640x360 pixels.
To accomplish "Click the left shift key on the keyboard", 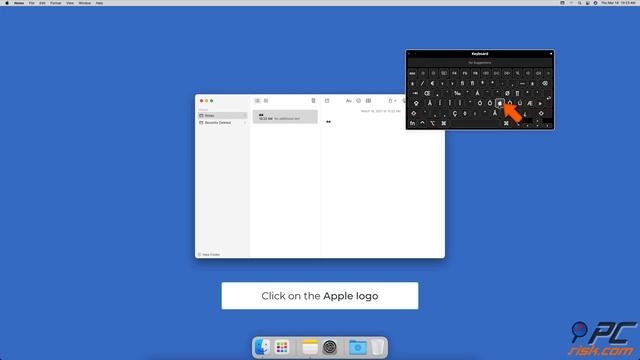I will (413, 113).
